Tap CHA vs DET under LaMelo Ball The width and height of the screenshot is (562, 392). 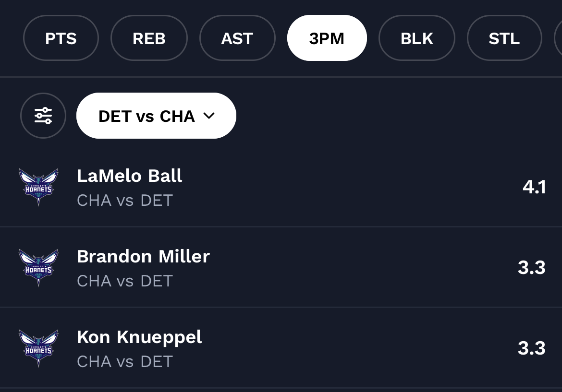pyautogui.click(x=125, y=200)
